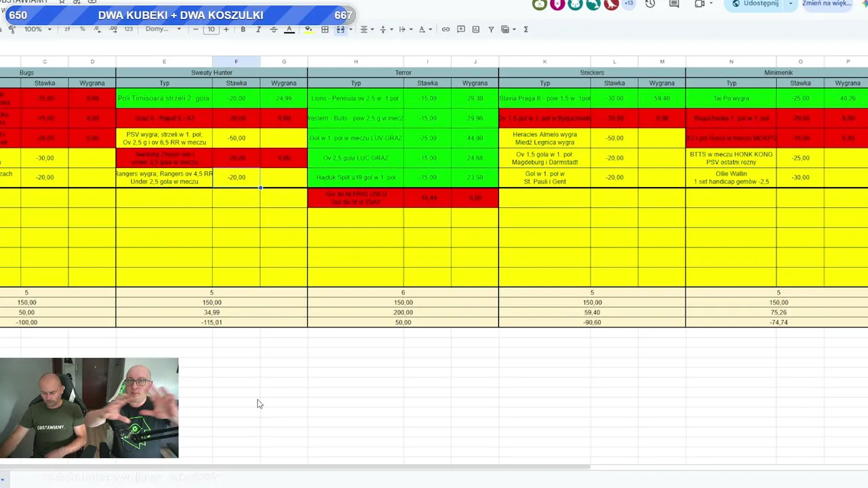Select the BTTS w meczu HONK KONG cell
868x488 pixels.
tap(731, 158)
